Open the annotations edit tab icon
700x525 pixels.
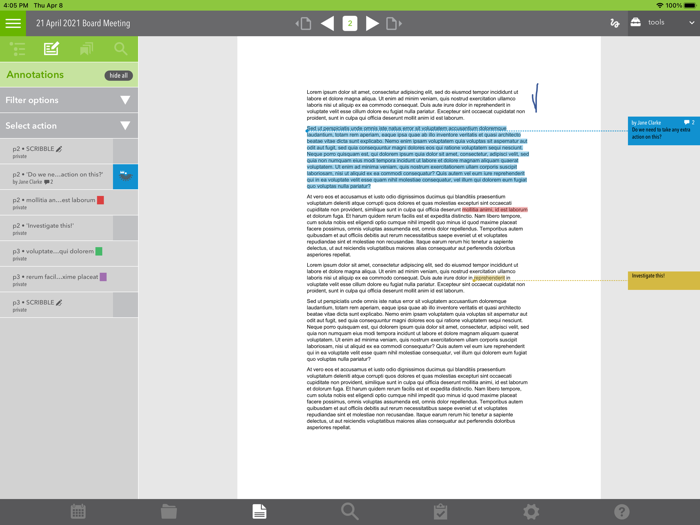point(51,48)
